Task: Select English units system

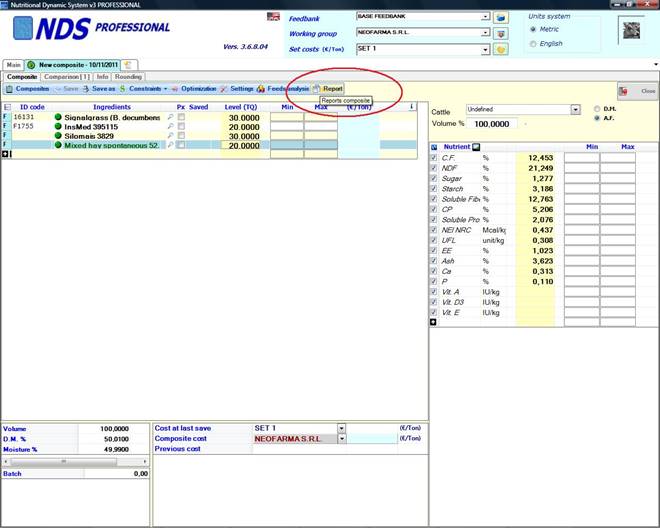Action: (x=533, y=44)
